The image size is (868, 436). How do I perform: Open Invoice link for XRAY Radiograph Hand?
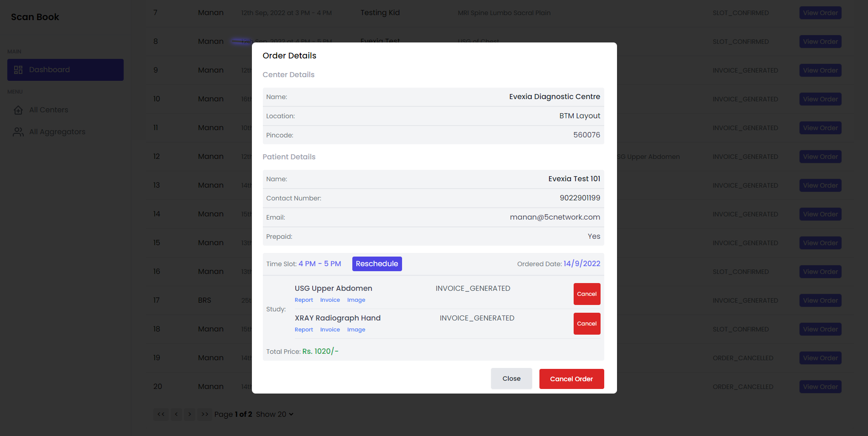click(x=330, y=330)
